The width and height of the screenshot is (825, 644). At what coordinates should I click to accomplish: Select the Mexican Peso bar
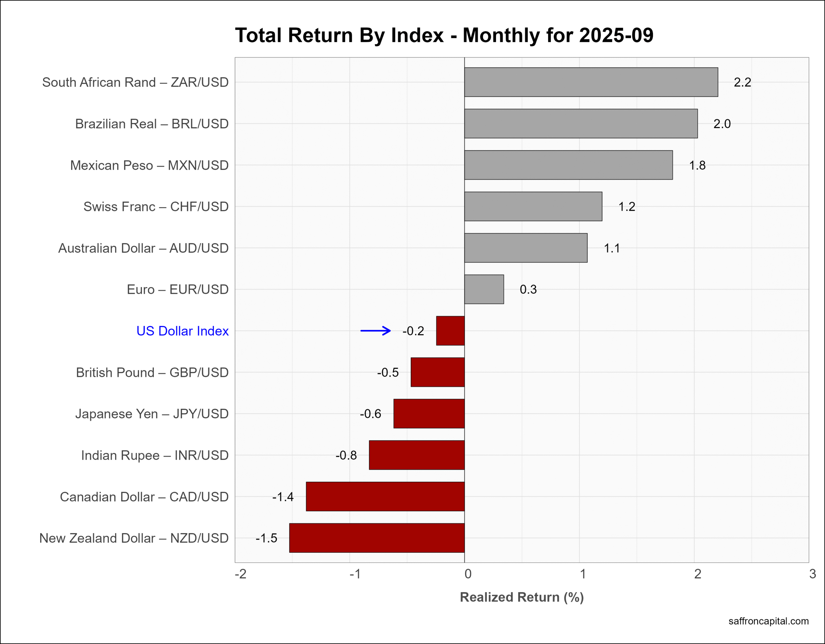click(x=568, y=165)
